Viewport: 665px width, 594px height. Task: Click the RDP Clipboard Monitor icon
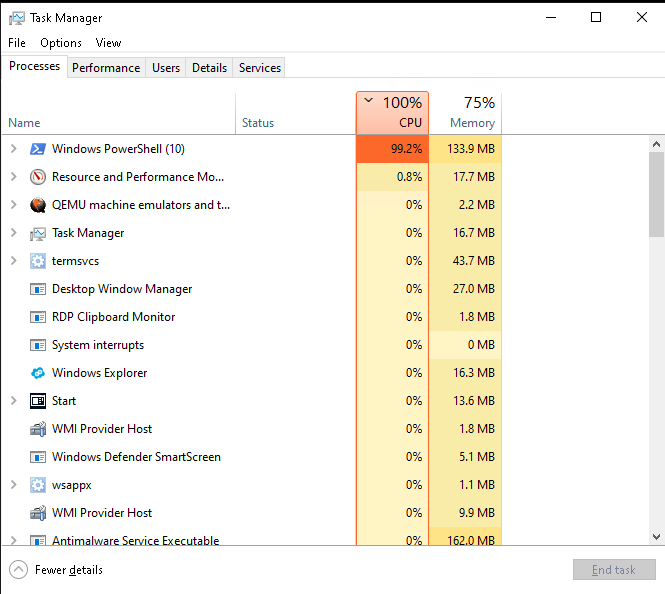pyautogui.click(x=38, y=317)
